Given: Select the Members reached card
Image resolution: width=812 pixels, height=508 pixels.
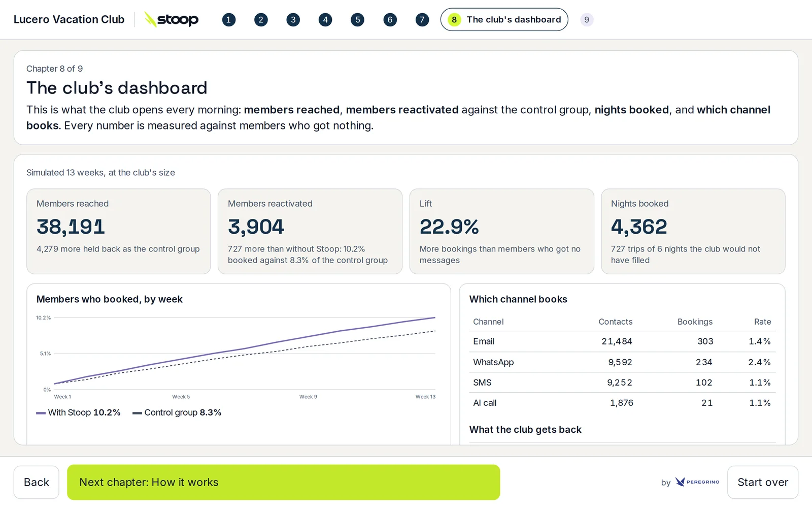Looking at the screenshot, I should pyautogui.click(x=118, y=231).
